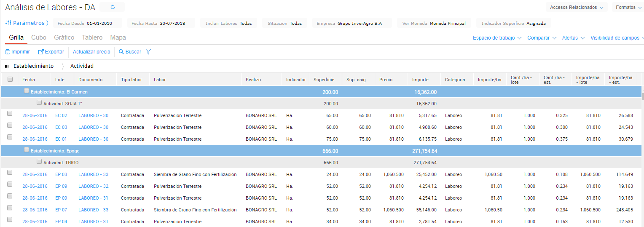Switch to the Mapa tab
Image resolution: width=644 pixels, height=227 pixels.
click(x=118, y=37)
